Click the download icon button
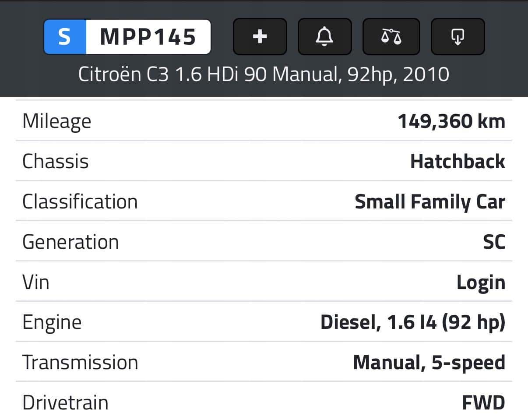 tap(458, 37)
